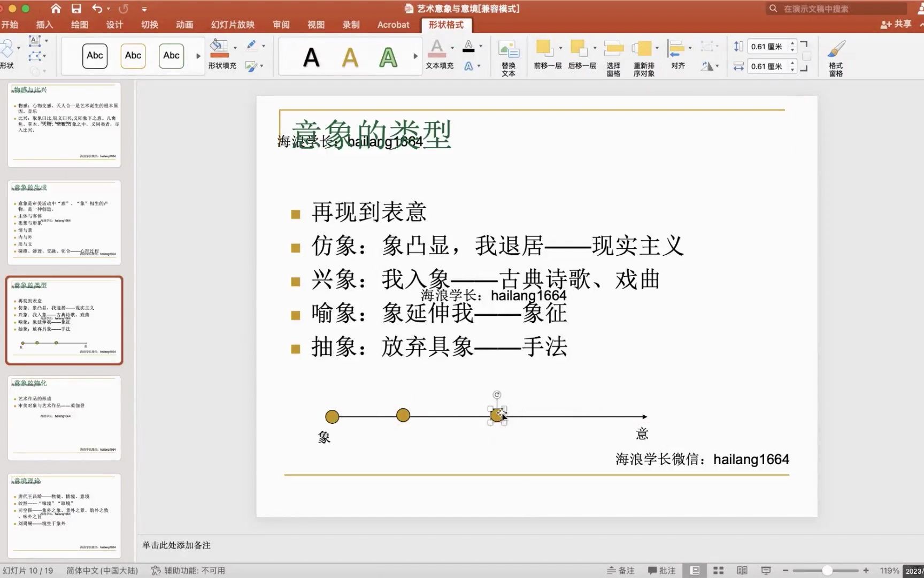Click the Edit Shape points icon

point(35,56)
